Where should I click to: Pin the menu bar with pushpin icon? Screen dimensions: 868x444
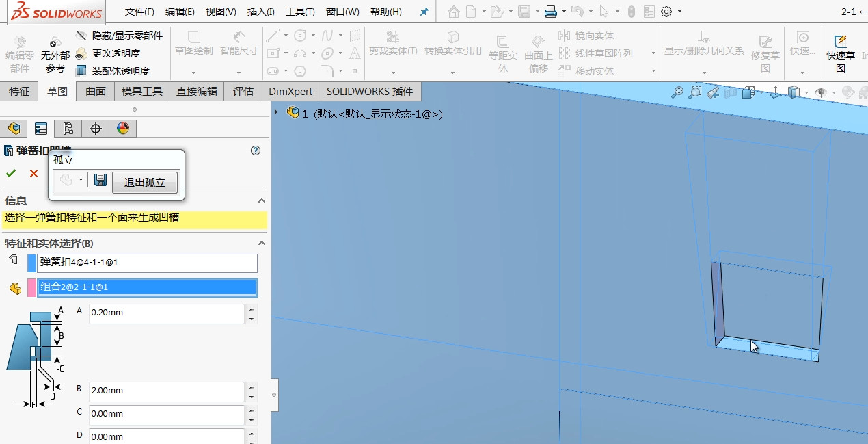(x=424, y=12)
